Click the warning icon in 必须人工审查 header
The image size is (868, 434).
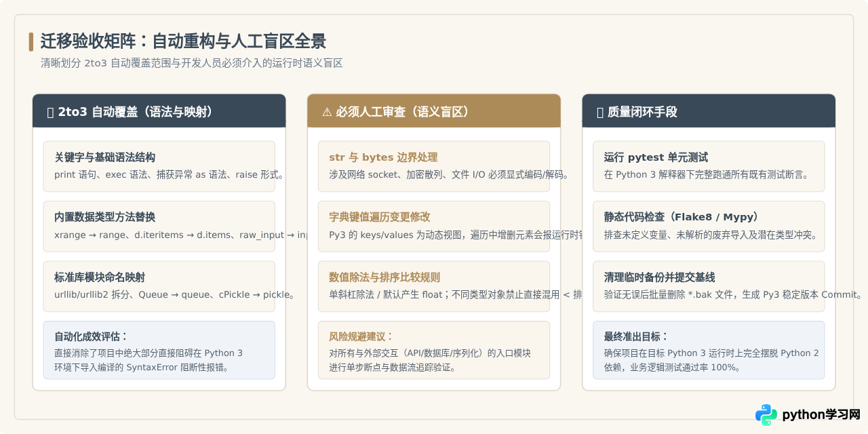pos(327,112)
